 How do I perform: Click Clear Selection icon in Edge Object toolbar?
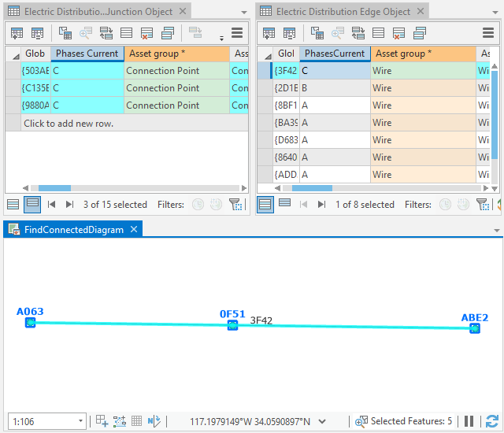378,33
